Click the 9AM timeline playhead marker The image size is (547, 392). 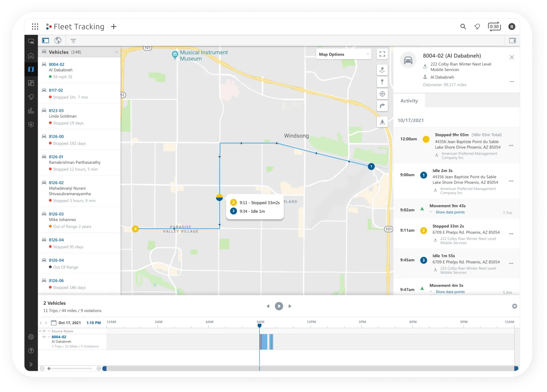[x=259, y=325]
